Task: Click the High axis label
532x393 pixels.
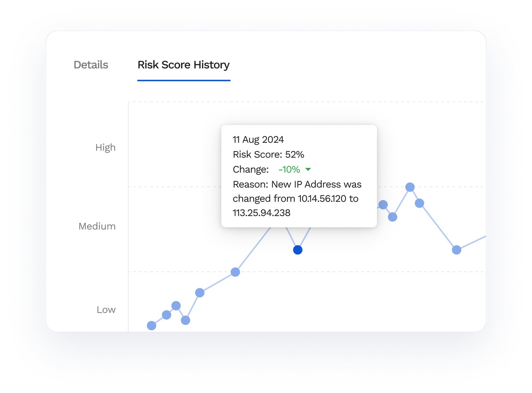Action: (x=105, y=147)
